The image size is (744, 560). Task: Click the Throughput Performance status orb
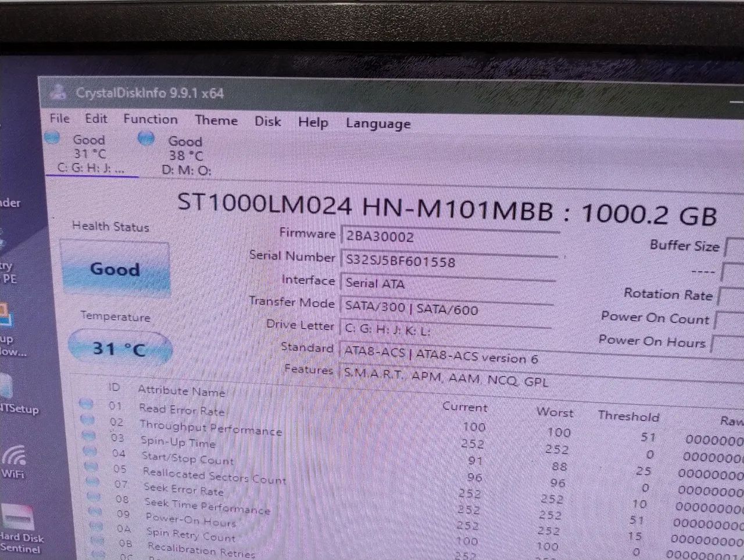coord(88,419)
